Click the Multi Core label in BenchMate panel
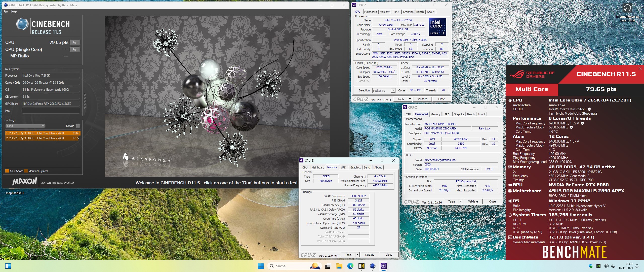The width and height of the screenshot is (644, 272). 532,89
